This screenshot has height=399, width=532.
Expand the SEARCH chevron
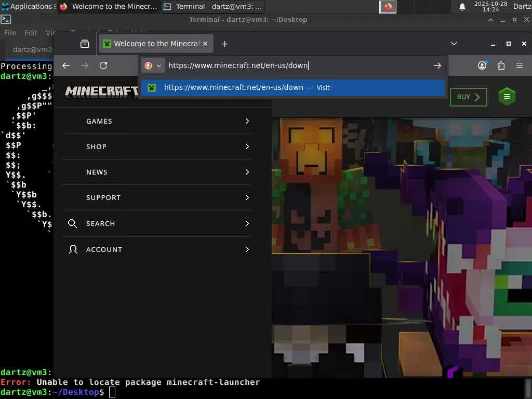coord(247,223)
